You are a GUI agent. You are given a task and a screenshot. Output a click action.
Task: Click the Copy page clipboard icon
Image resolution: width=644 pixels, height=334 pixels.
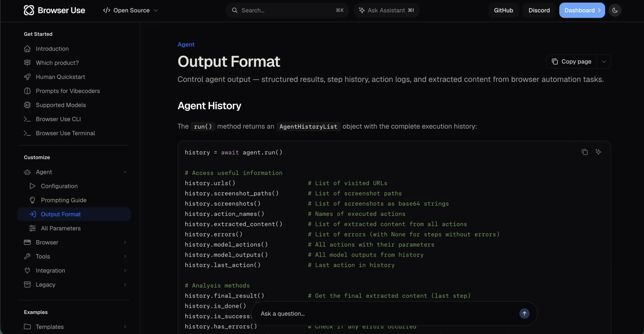[x=555, y=62]
